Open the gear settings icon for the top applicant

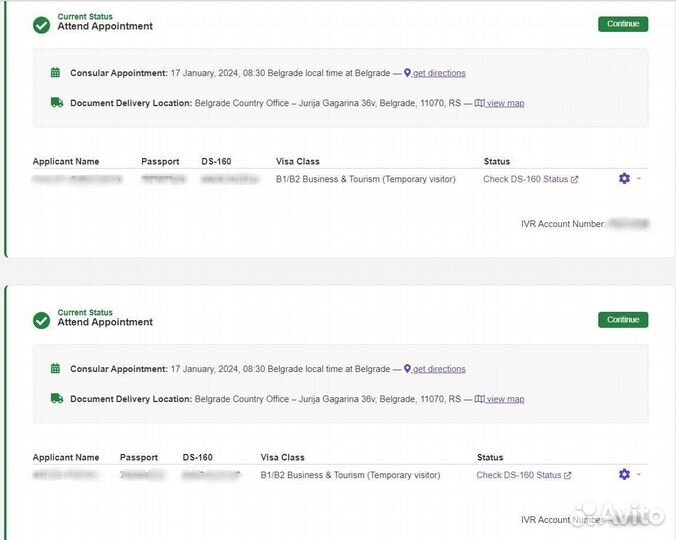(624, 179)
